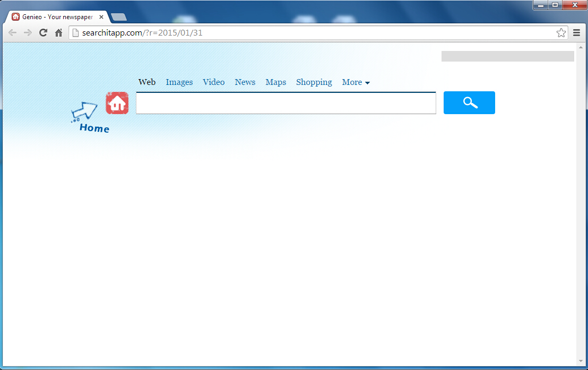Expand the More dropdown
The image size is (588, 370).
[x=356, y=82]
